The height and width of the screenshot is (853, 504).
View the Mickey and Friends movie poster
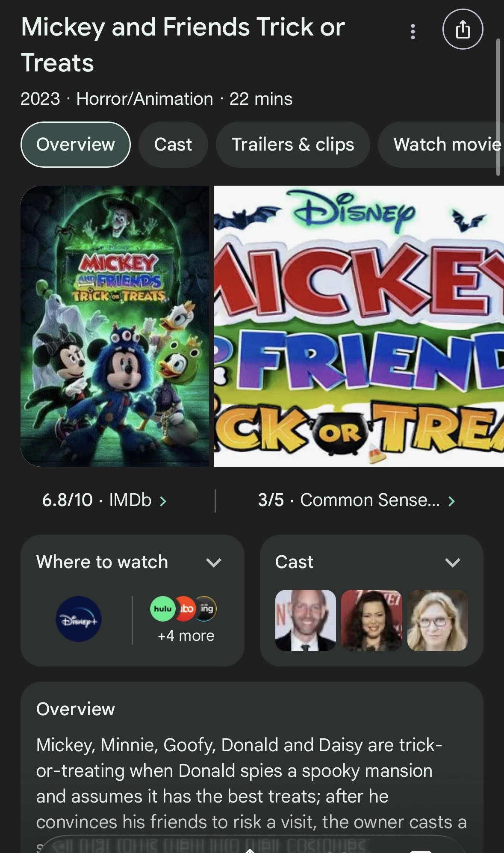115,326
